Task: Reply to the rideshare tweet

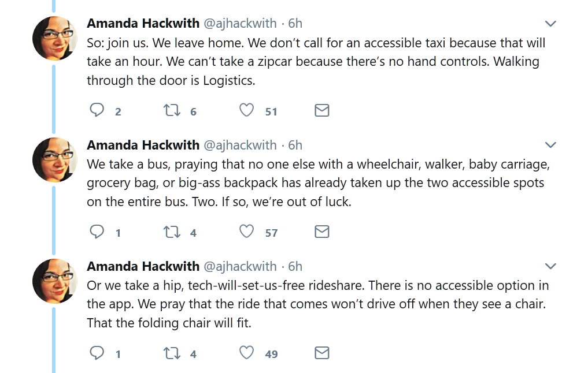Action: coord(97,353)
